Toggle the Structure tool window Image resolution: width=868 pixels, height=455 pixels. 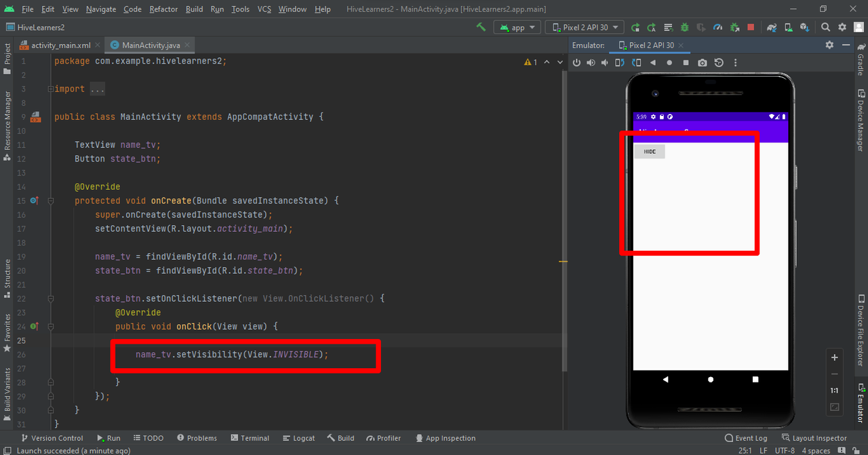pos(7,278)
